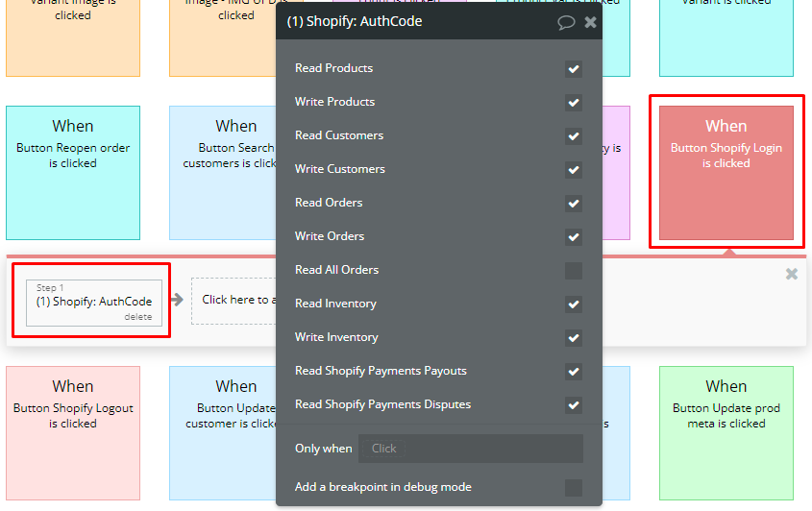Enable the breakpoint in debug mode checkbox
812x511 pixels.
[574, 488]
